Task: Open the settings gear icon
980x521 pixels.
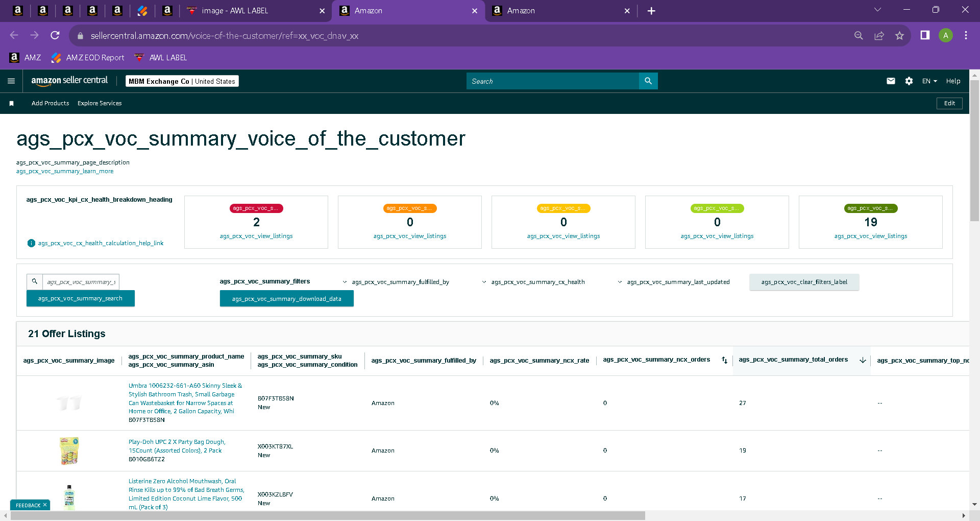Action: coord(909,81)
